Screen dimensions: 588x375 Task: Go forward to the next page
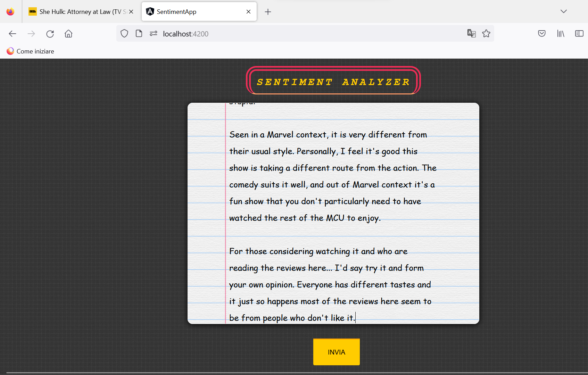coord(31,34)
